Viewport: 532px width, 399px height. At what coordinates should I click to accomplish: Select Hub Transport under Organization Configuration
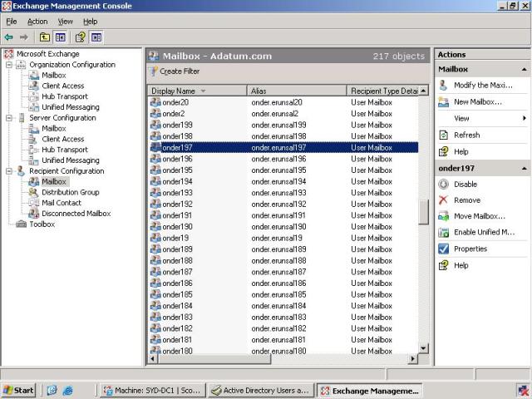point(65,96)
